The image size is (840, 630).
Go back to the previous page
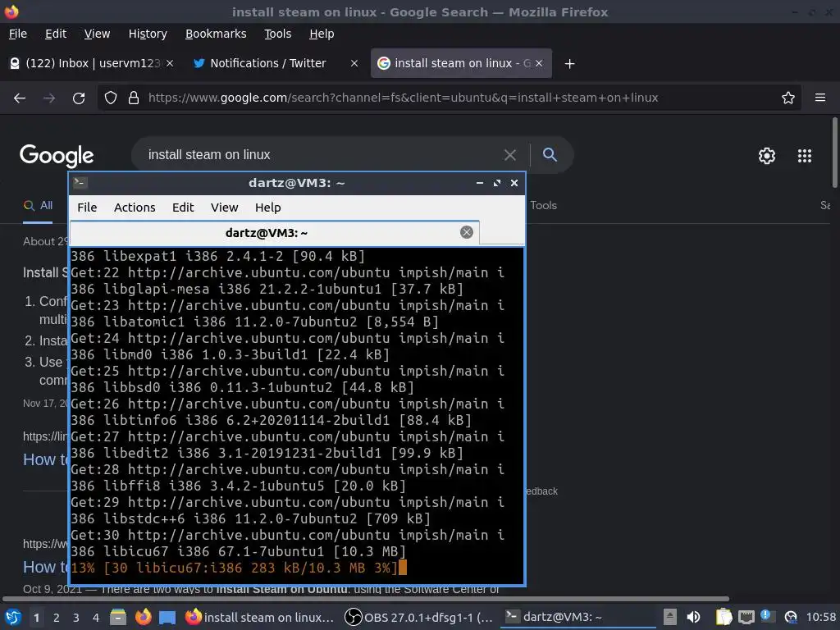20,98
